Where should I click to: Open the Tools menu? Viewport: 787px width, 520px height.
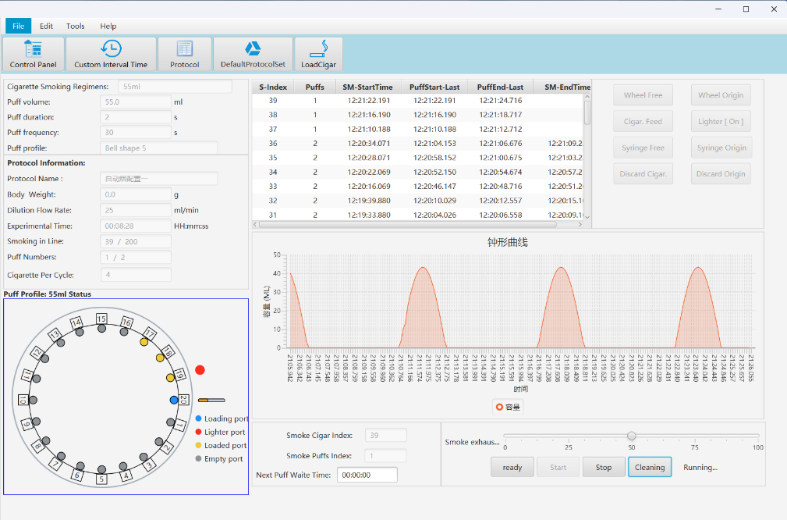75,26
